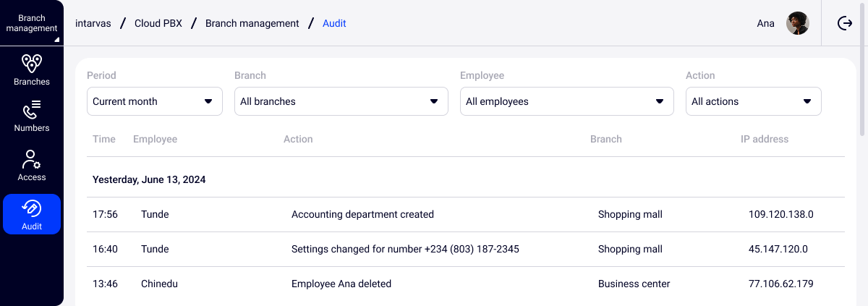Expand the All actions filter dropdown
Image resolution: width=868 pixels, height=306 pixels.
point(753,101)
